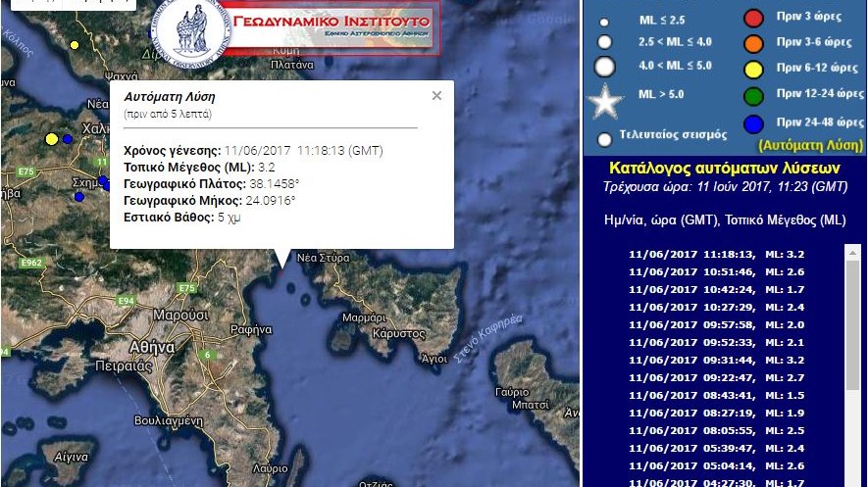The image size is (868, 487).
Task: Click the E962 road shield
Action: pos(31,263)
